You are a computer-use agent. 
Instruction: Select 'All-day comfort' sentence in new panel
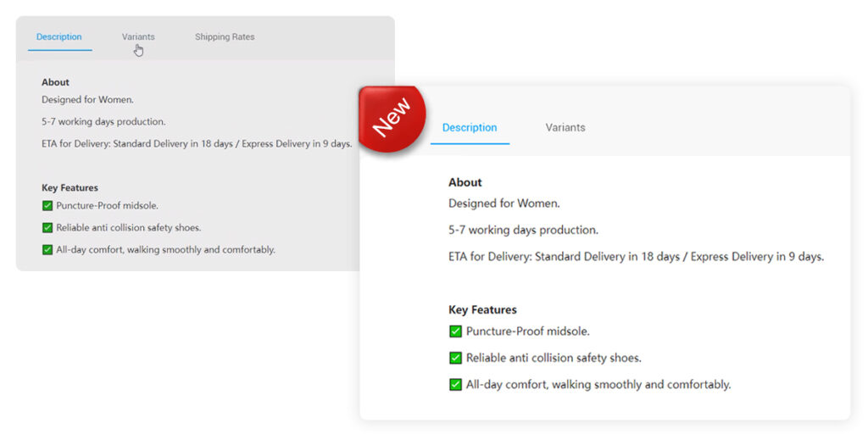[x=598, y=384]
